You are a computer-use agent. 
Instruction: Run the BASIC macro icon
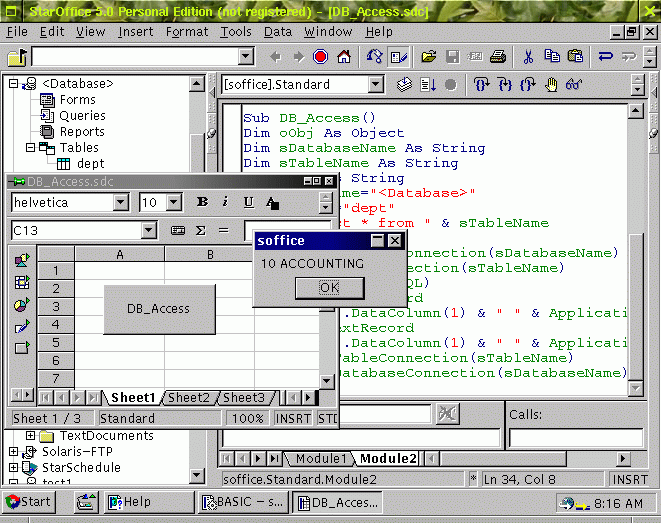[428, 85]
